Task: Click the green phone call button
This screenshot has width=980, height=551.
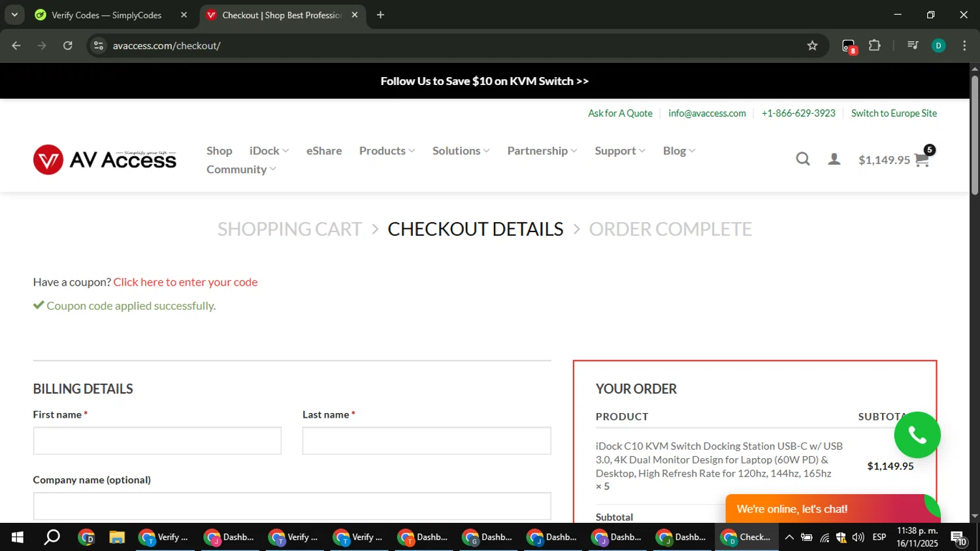Action: click(x=917, y=435)
